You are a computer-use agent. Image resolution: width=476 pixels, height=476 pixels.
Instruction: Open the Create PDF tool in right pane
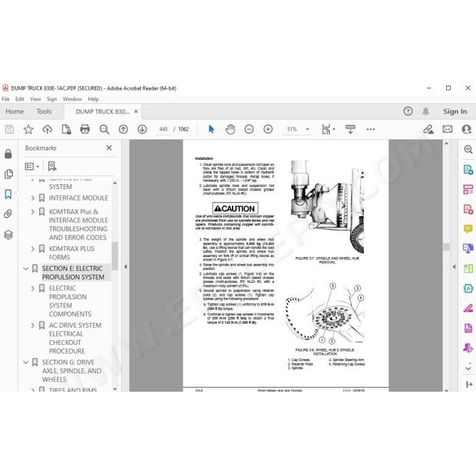[x=468, y=209]
